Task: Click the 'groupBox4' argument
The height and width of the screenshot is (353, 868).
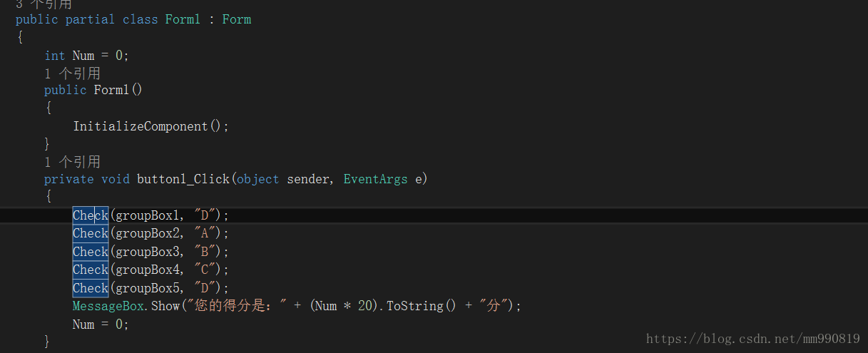Action: click(148, 270)
